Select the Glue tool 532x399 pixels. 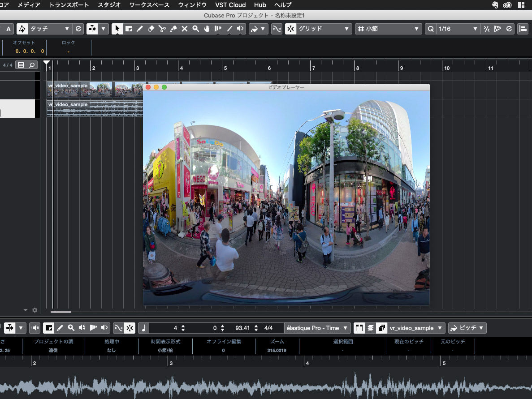pyautogui.click(x=173, y=29)
